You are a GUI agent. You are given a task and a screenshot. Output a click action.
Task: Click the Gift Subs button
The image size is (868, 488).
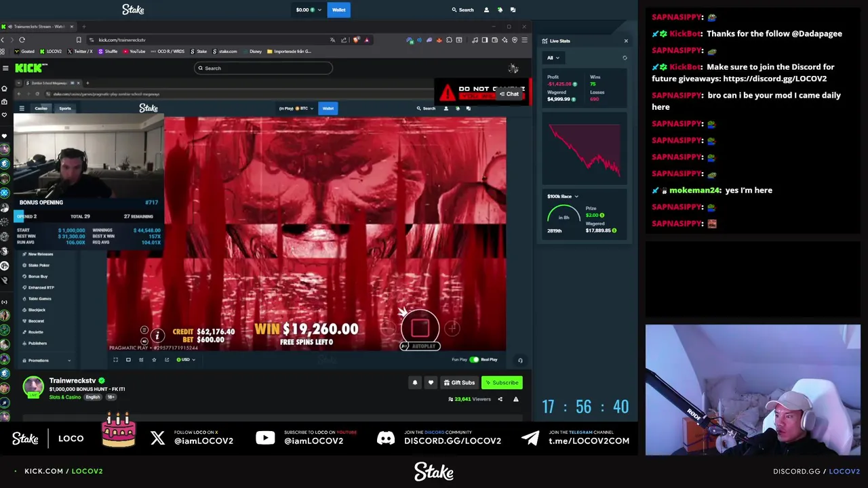(x=459, y=383)
